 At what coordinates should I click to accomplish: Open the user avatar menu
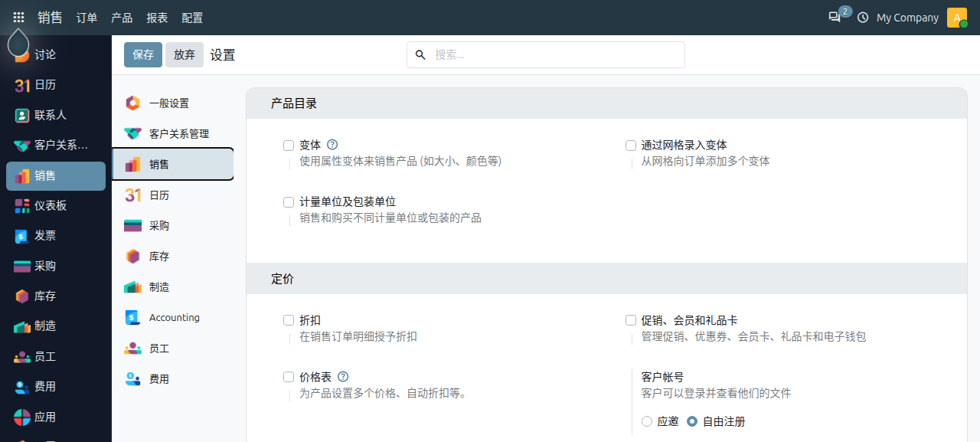pyautogui.click(x=957, y=18)
